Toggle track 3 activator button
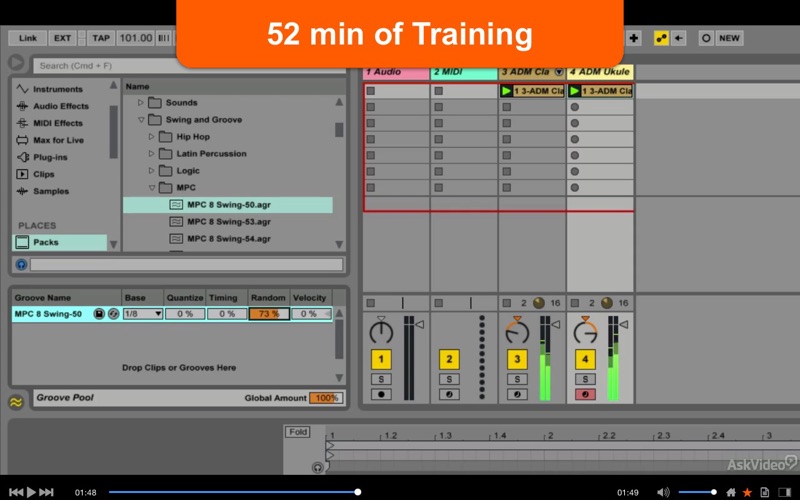This screenshot has height=500, width=800. click(x=517, y=359)
